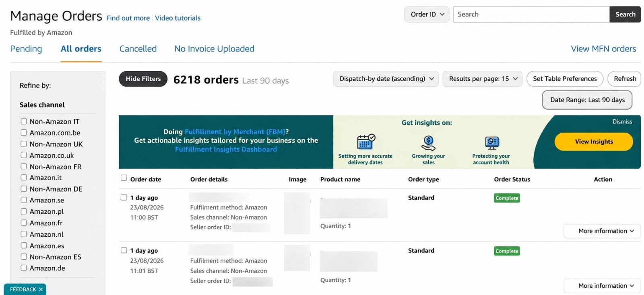Open the View MFN orders link
Screen dimensions: 644x295
pos(603,49)
